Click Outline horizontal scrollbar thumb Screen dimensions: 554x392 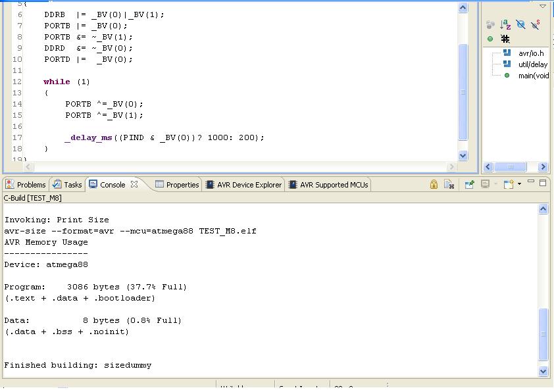[511, 166]
